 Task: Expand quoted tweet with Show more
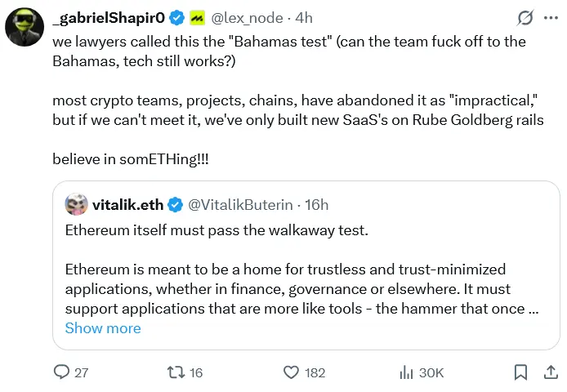(103, 328)
